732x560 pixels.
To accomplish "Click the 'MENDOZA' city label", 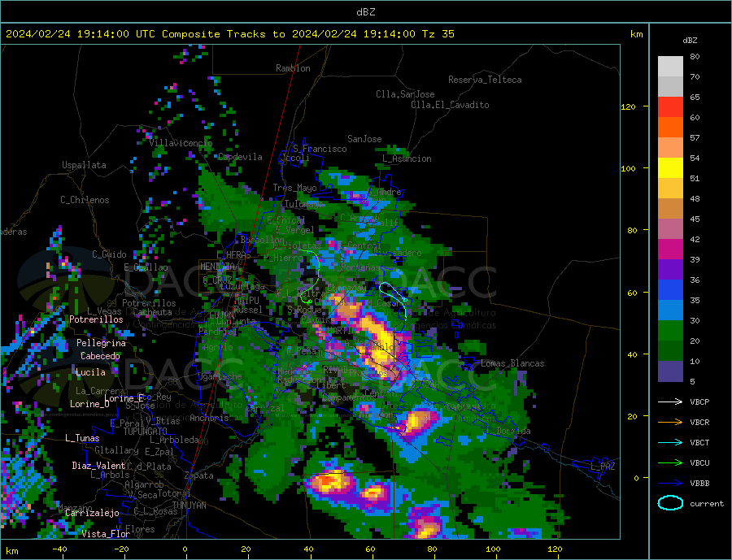I will click(x=217, y=267).
